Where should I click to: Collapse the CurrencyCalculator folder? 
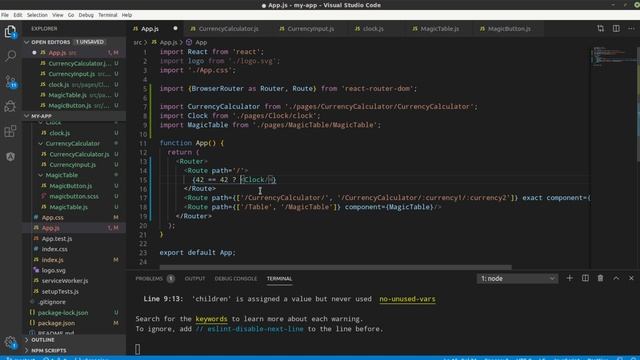pyautogui.click(x=40, y=144)
